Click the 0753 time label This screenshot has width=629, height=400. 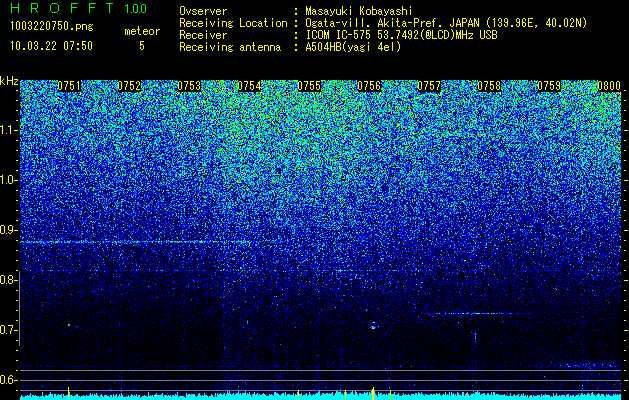point(189,86)
